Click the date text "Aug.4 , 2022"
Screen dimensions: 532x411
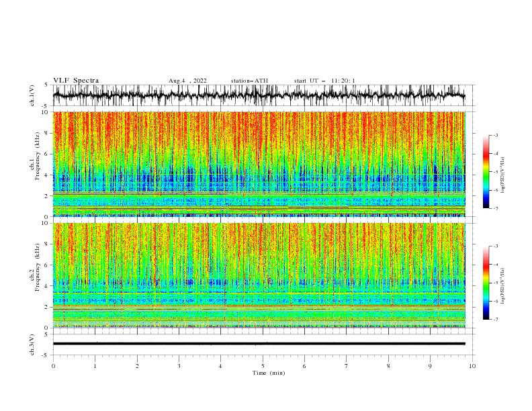187,81
